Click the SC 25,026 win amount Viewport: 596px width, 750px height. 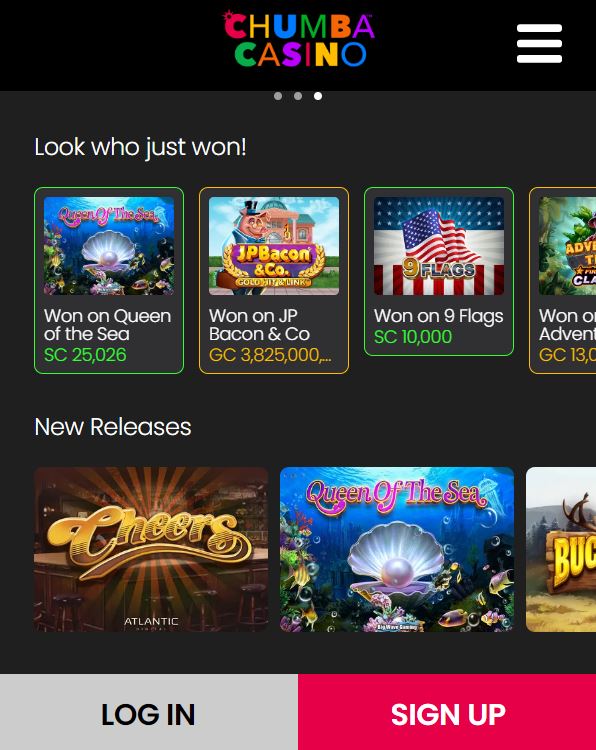click(85, 355)
